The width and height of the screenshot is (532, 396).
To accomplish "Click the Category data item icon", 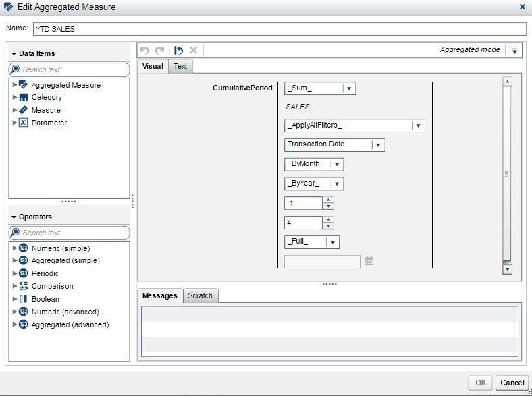I will click(x=24, y=97).
